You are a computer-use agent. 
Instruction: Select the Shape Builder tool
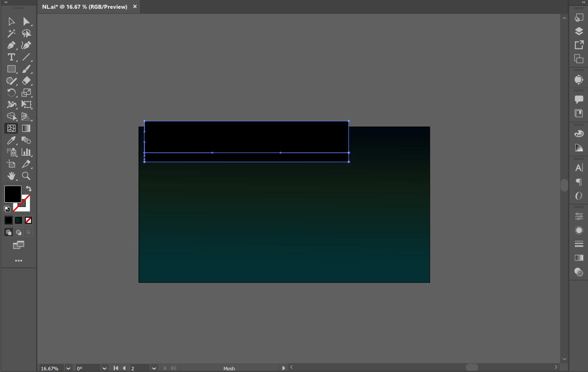(x=12, y=117)
